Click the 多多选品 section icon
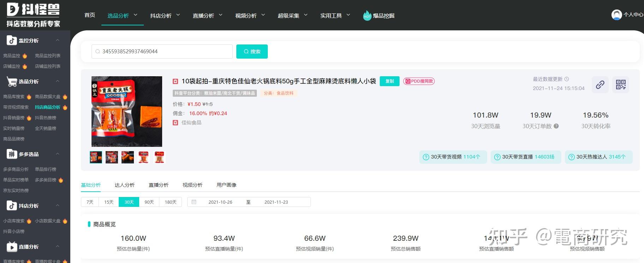The height and width of the screenshot is (263, 644). click(x=12, y=154)
